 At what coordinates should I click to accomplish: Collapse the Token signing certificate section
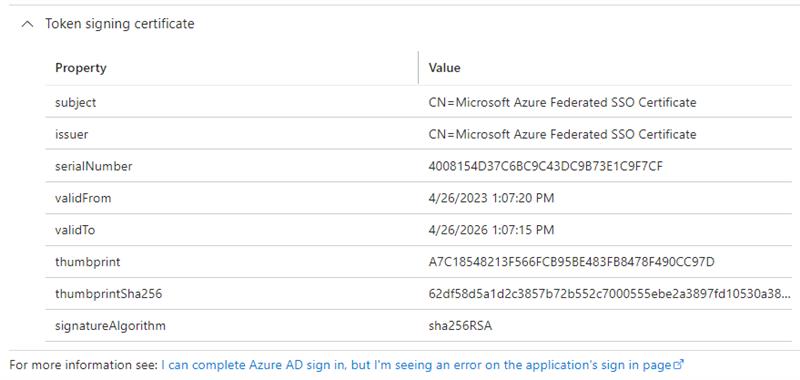tap(28, 24)
